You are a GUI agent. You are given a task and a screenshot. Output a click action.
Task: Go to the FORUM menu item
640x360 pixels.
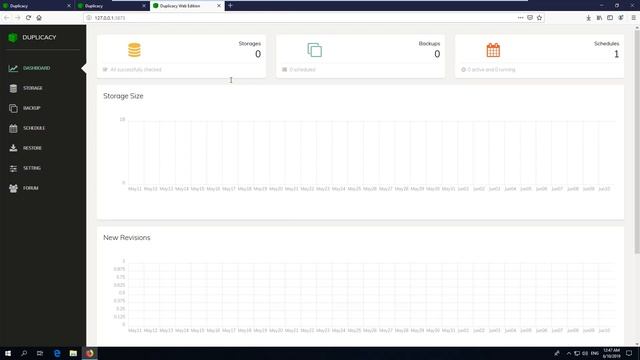click(31, 188)
